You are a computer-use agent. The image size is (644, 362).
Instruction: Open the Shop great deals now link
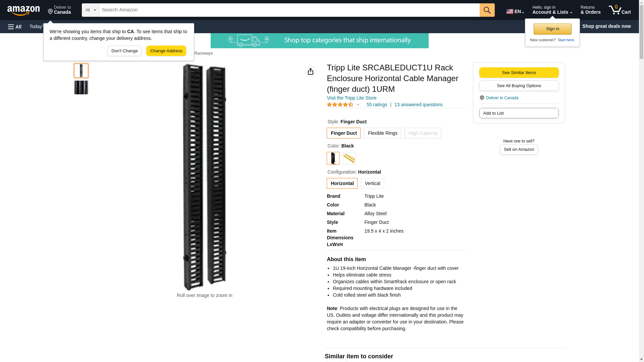coord(606,26)
